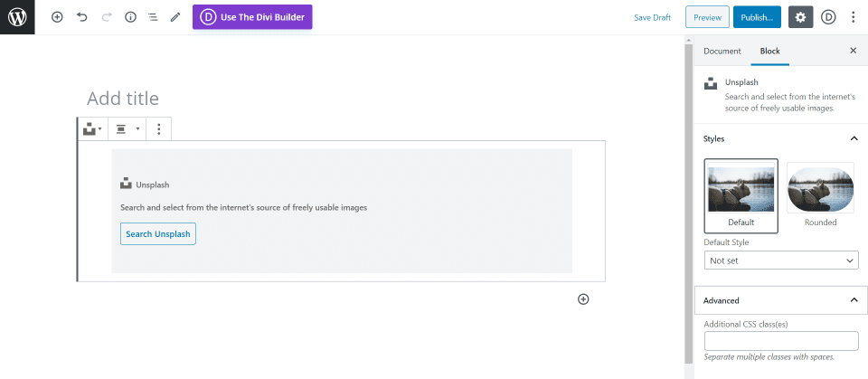Click the WordPress logo icon
This screenshot has height=379, width=868.
(17, 17)
